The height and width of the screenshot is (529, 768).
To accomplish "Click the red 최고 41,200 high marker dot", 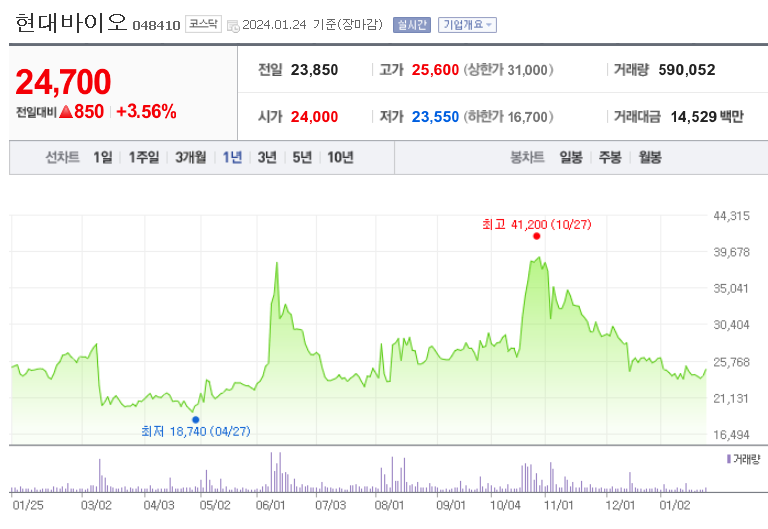I will click(x=536, y=236).
